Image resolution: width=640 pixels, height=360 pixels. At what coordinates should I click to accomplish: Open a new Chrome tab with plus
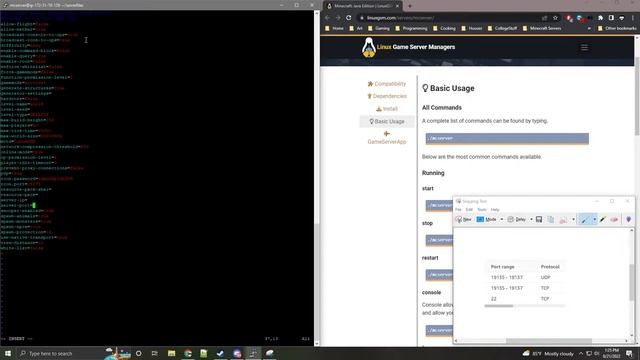(x=410, y=6)
